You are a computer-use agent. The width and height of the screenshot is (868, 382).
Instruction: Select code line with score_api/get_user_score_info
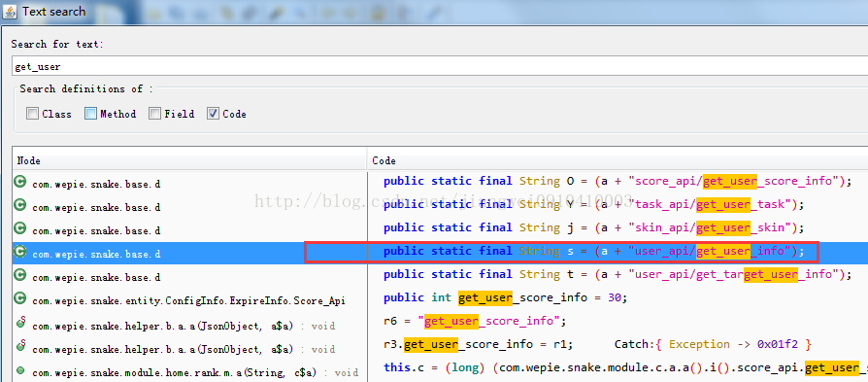[x=617, y=182]
